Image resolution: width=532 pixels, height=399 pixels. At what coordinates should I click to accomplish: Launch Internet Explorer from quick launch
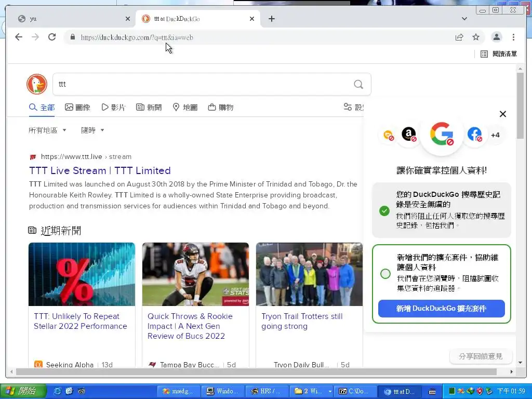coord(58,391)
